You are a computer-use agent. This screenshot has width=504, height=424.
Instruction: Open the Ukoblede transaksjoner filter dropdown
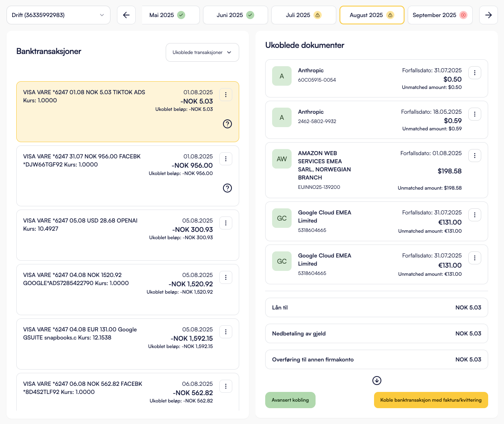tap(202, 52)
